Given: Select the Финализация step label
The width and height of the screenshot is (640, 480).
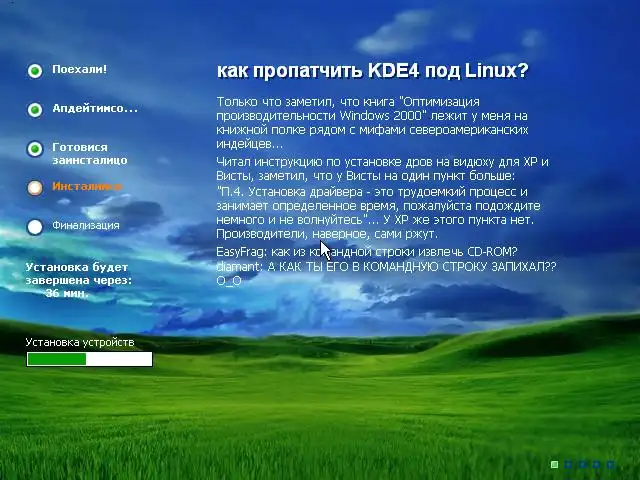Looking at the screenshot, I should [x=86, y=225].
